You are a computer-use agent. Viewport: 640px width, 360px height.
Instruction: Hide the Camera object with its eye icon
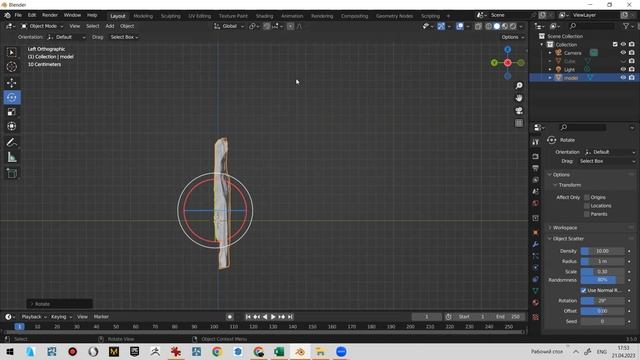tap(623, 53)
